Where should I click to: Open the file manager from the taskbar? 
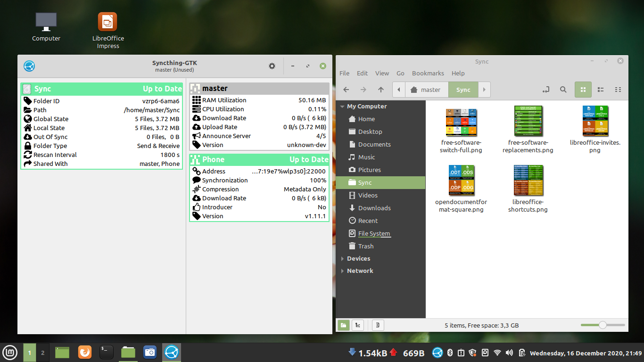(128, 352)
